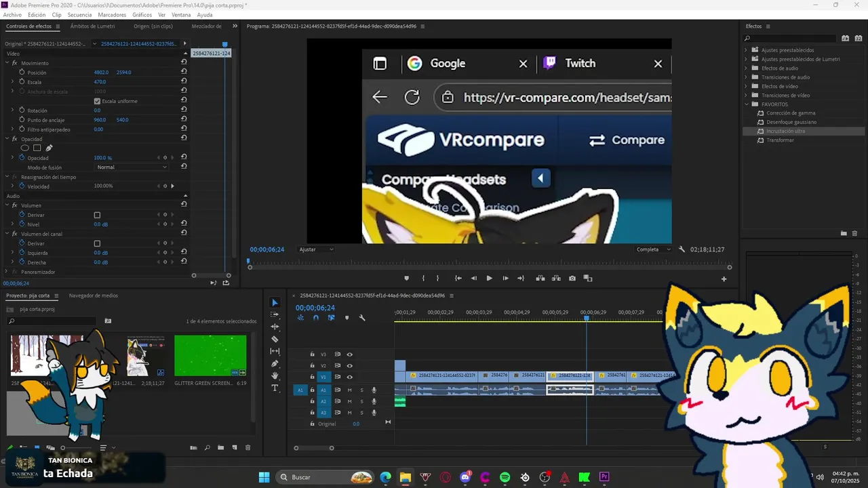Go to In point in Program monitor
The width and height of the screenshot is (868, 488).
458,278
